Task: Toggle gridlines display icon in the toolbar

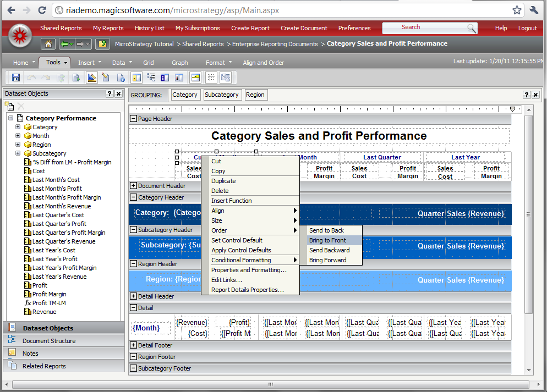Action: [x=210, y=78]
